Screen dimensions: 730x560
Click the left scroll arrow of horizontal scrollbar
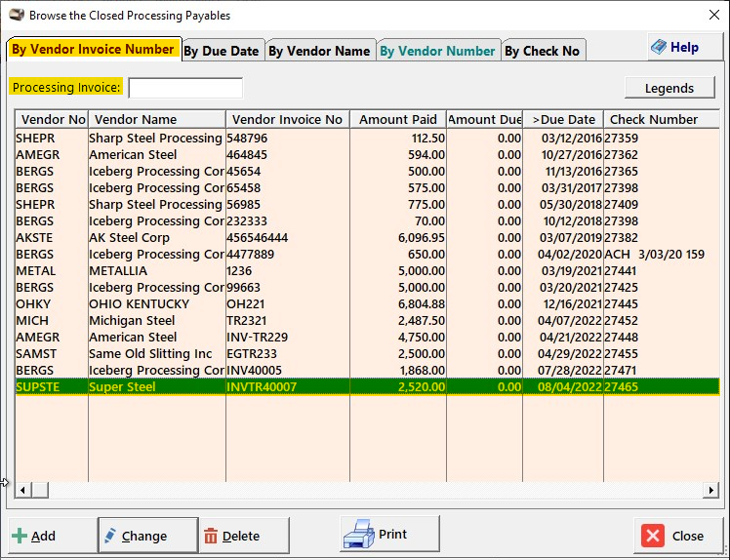[22, 490]
